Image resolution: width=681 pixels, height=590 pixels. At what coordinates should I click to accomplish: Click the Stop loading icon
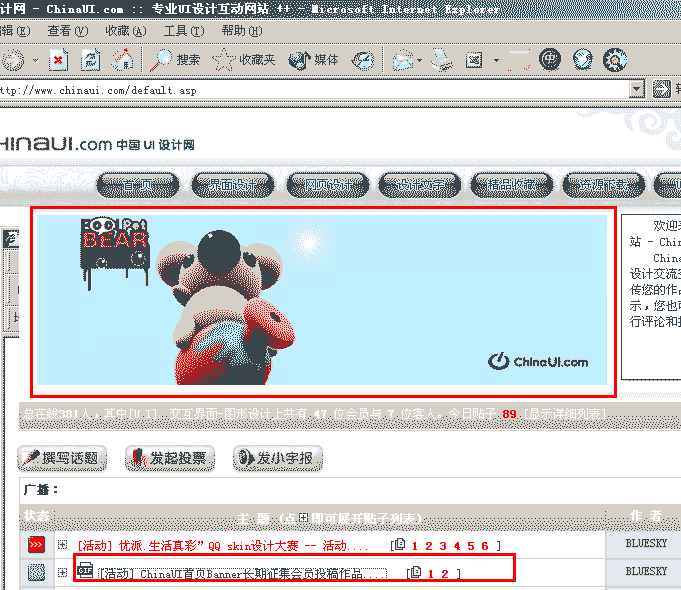[58, 60]
